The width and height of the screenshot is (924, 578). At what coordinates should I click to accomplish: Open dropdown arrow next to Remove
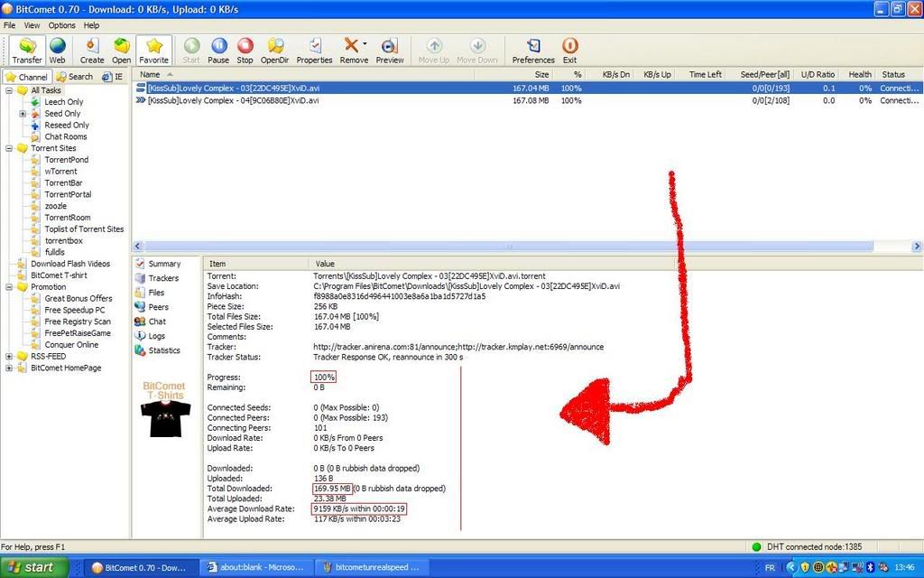tap(365, 43)
